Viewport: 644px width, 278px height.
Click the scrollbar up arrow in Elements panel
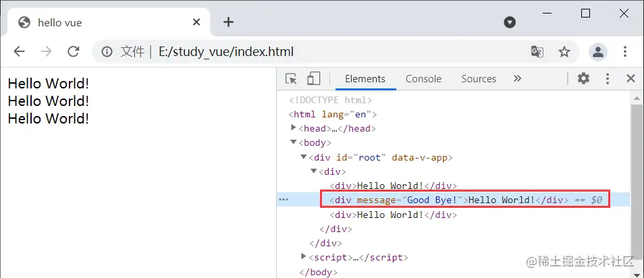point(637,98)
